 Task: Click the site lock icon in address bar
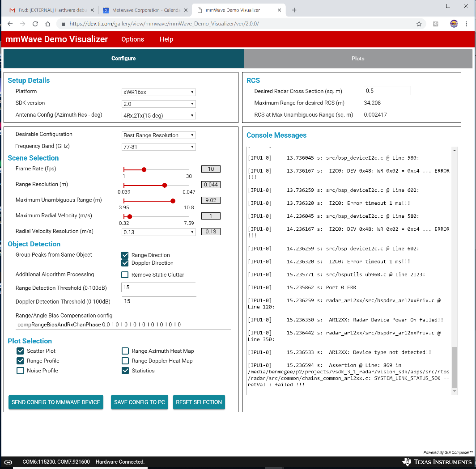pos(63,24)
